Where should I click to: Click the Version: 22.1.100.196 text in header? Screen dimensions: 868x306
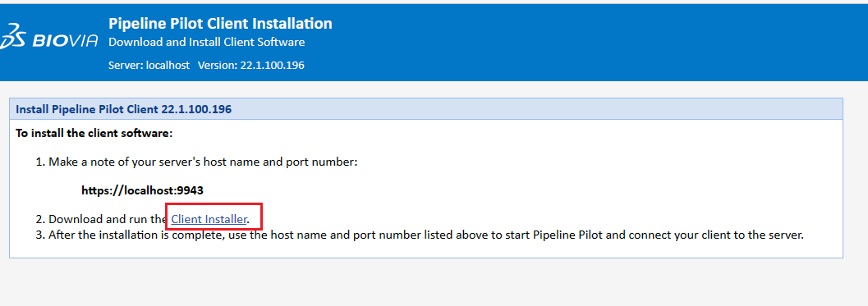pyautogui.click(x=250, y=66)
